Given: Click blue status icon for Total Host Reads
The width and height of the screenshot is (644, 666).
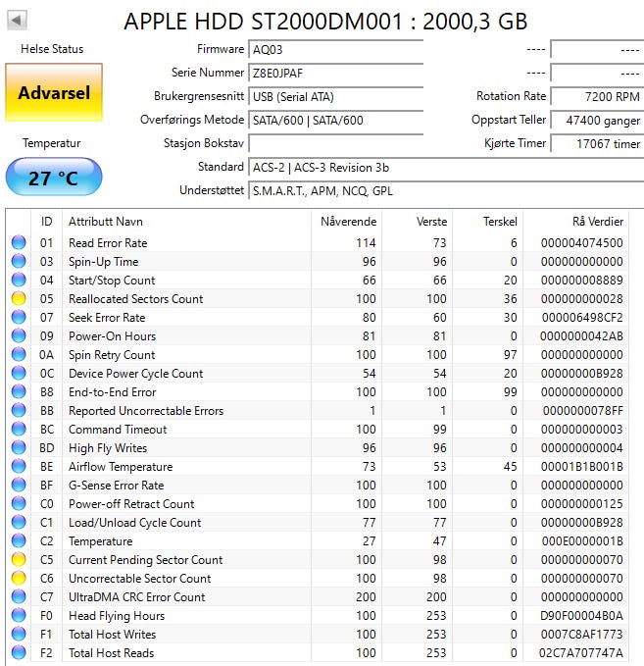Looking at the screenshot, I should click(19, 653).
